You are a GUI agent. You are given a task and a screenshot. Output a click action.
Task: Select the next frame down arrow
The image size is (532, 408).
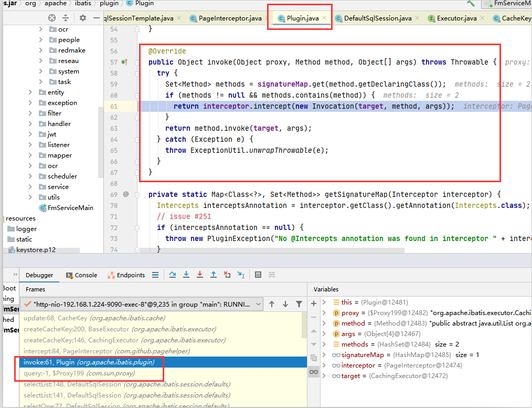coord(285,304)
